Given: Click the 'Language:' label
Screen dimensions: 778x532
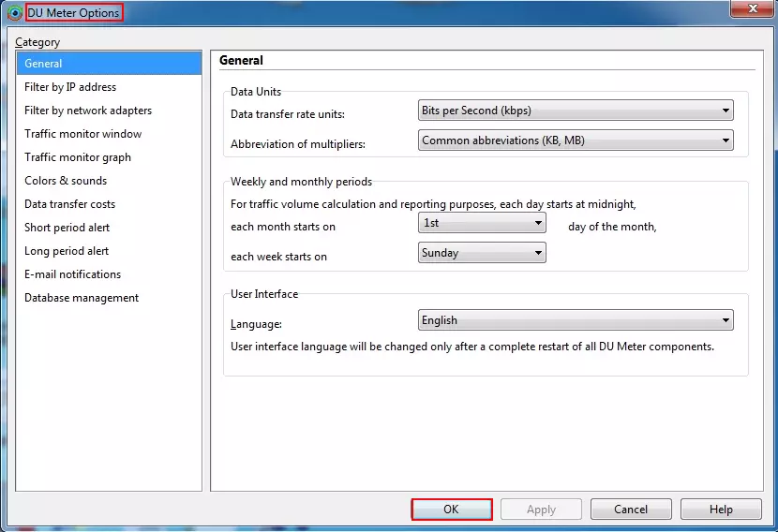Looking at the screenshot, I should point(256,324).
